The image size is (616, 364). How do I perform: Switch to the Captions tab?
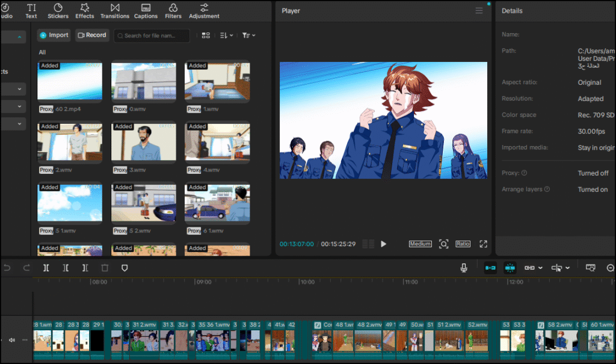click(x=146, y=11)
